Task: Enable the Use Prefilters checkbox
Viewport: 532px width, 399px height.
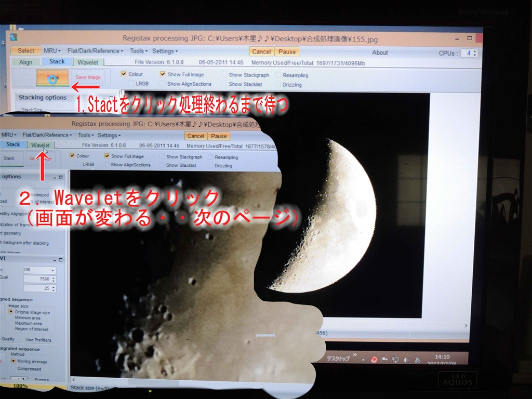Action: (22, 339)
